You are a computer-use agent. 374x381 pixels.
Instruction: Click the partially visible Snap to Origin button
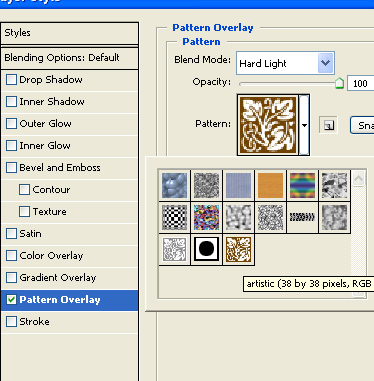[x=362, y=125]
